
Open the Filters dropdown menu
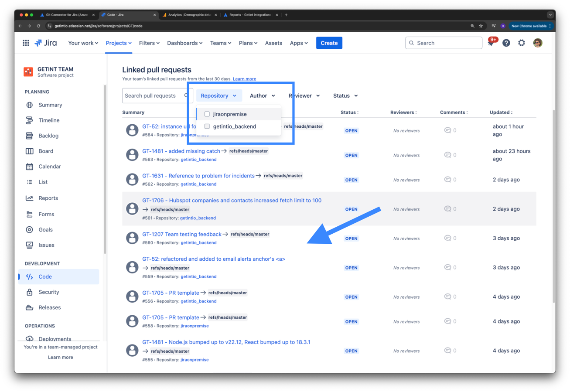coord(149,43)
